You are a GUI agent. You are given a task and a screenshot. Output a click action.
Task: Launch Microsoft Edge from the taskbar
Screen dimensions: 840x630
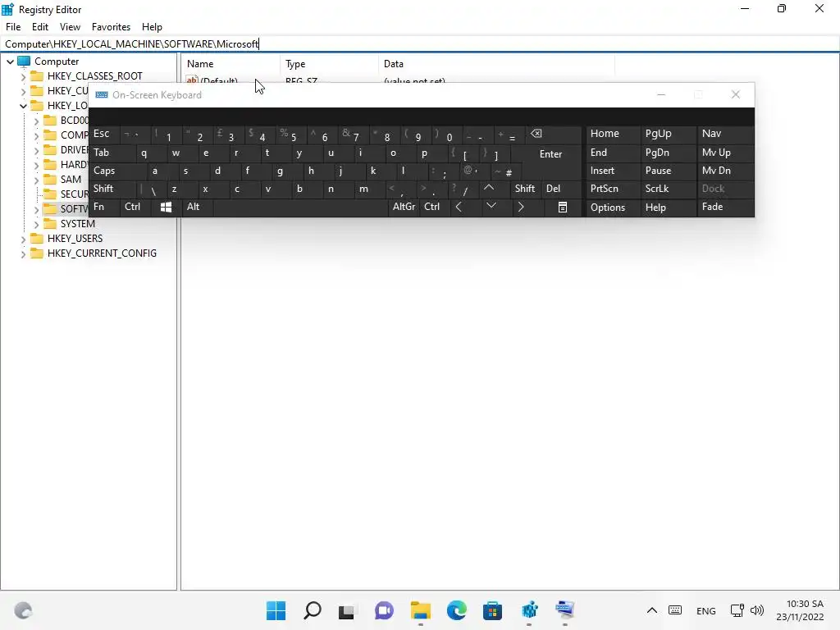click(456, 610)
